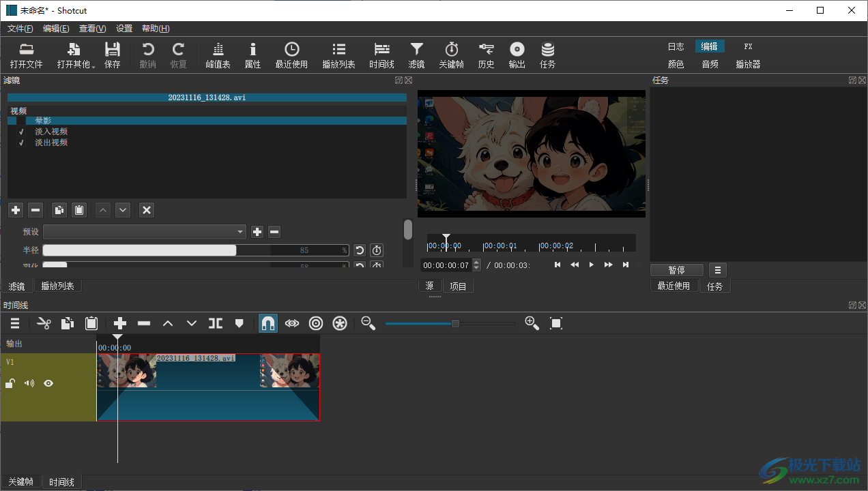The image size is (868, 491).
Task: Open the jobs panel hamburger menu
Action: (718, 270)
